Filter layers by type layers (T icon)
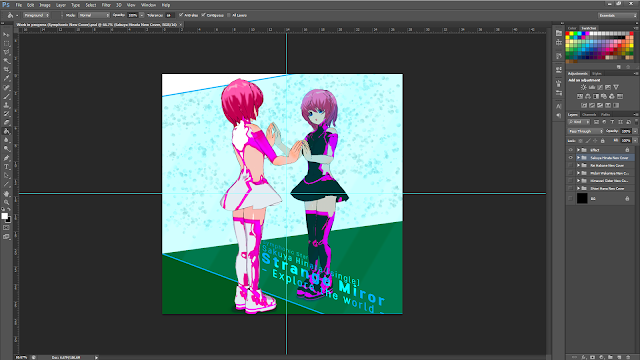The height and width of the screenshot is (360, 640). tap(612, 122)
